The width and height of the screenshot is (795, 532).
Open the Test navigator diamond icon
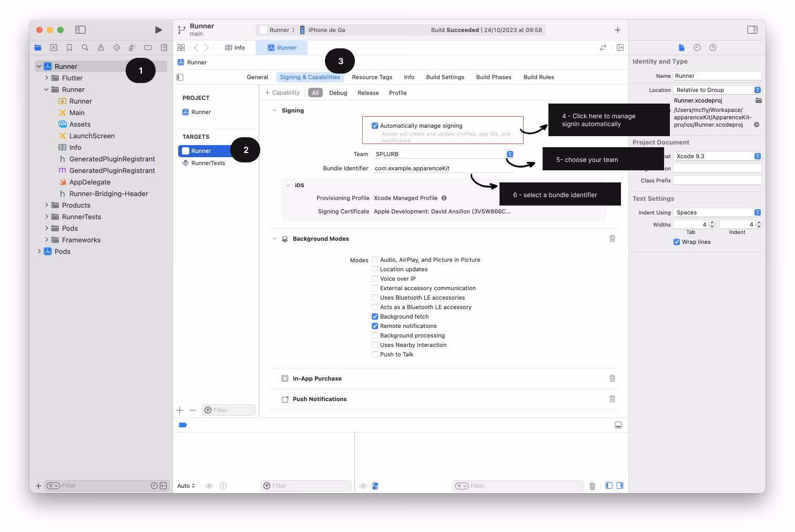(117, 47)
